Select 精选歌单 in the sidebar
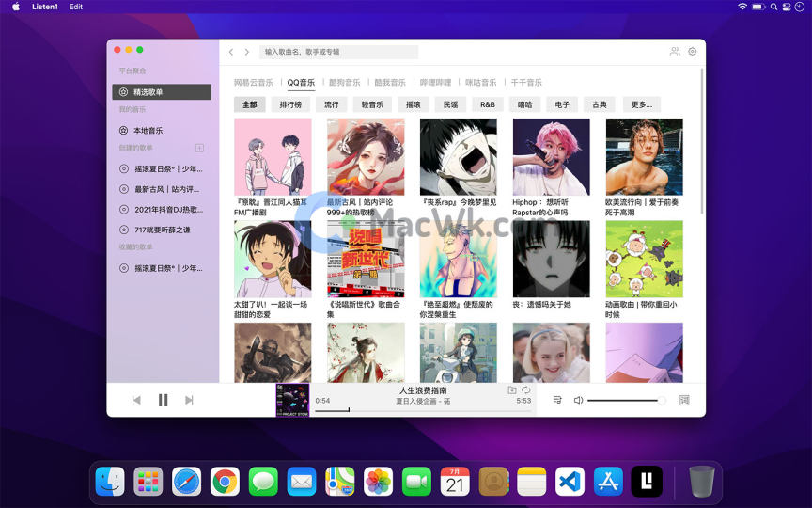 click(162, 92)
